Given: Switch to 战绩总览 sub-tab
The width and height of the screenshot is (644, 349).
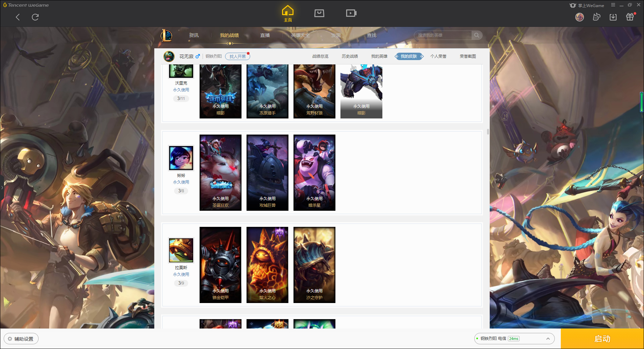Looking at the screenshot, I should (x=320, y=56).
